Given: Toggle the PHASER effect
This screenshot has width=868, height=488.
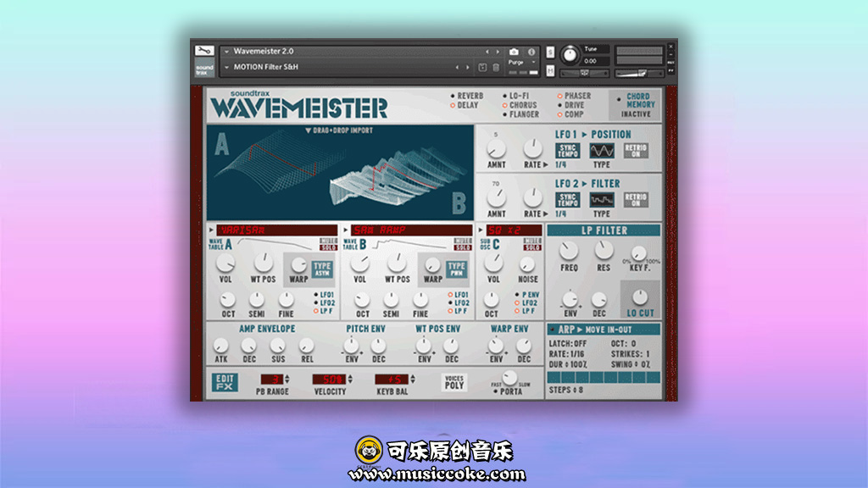Looking at the screenshot, I should [x=574, y=96].
